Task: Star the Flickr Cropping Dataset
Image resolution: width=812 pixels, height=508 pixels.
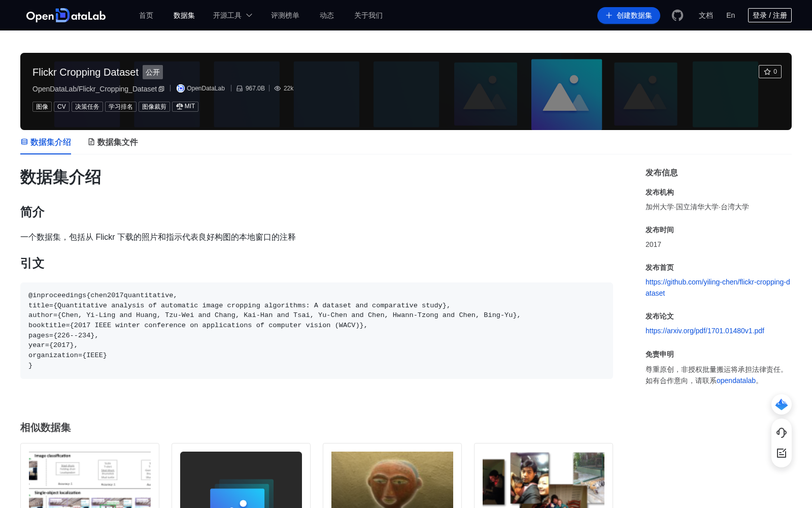Action: tap(770, 72)
